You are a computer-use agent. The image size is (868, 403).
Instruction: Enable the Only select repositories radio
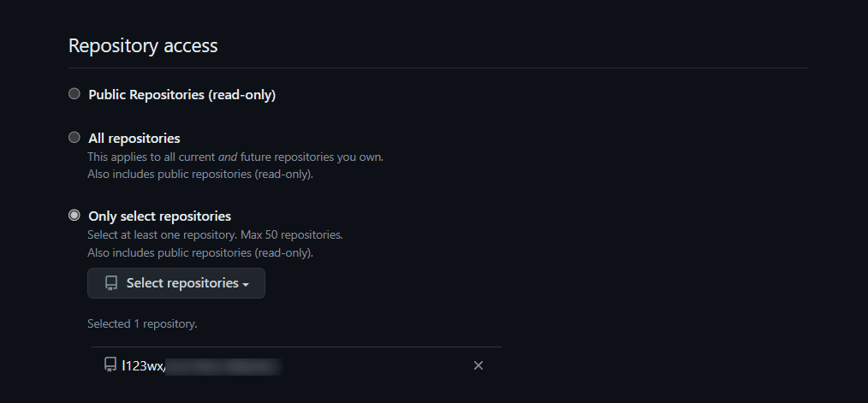click(74, 216)
